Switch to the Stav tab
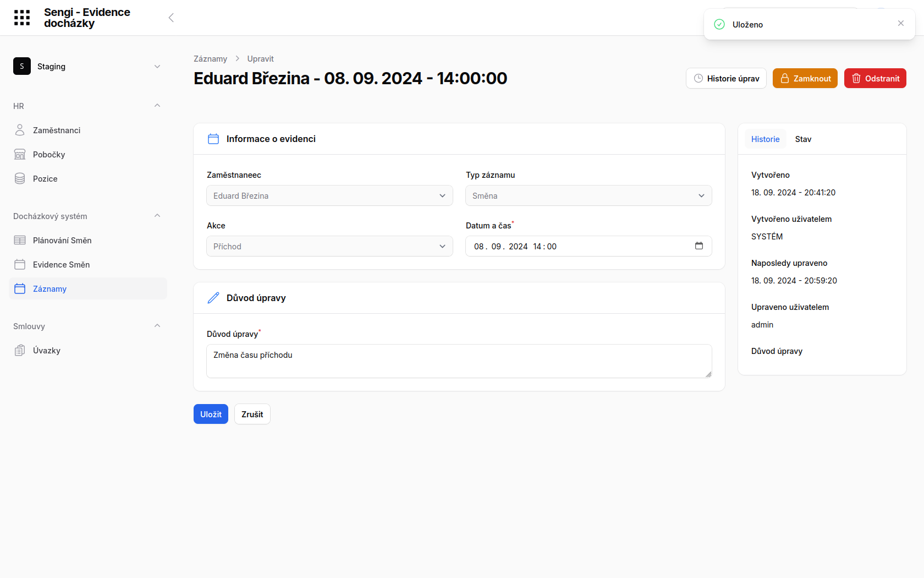This screenshot has width=924, height=578. 803,139
